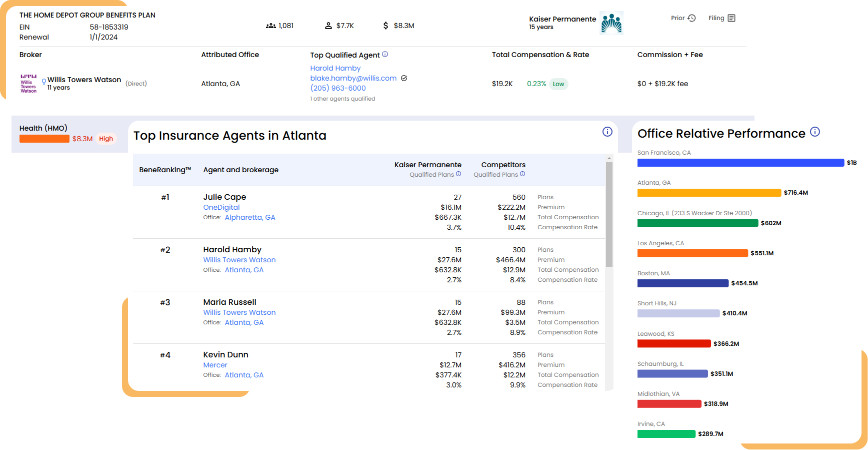Click the dollar icon beside $8.3M

coord(385,26)
